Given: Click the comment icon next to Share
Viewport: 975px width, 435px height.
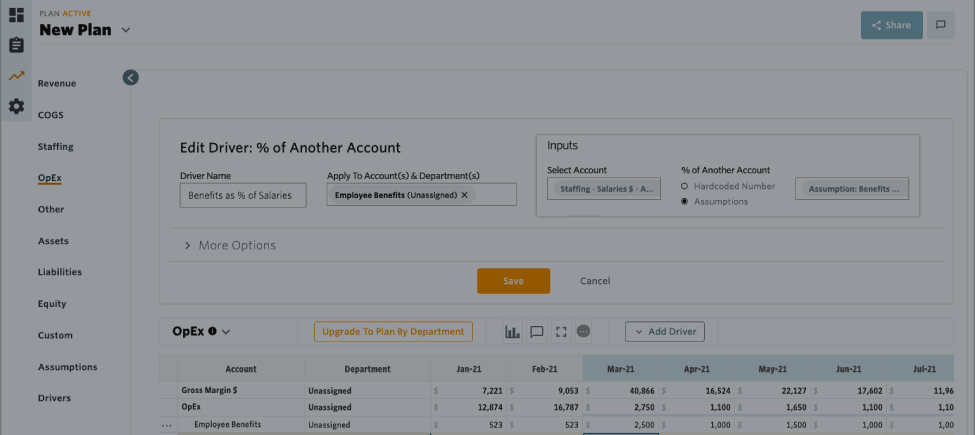Looking at the screenshot, I should tap(940, 25).
